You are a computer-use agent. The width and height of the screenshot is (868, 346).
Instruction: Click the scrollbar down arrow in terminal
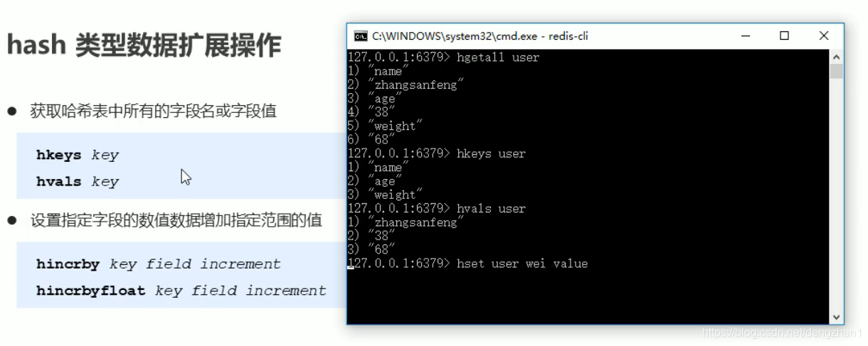836,318
